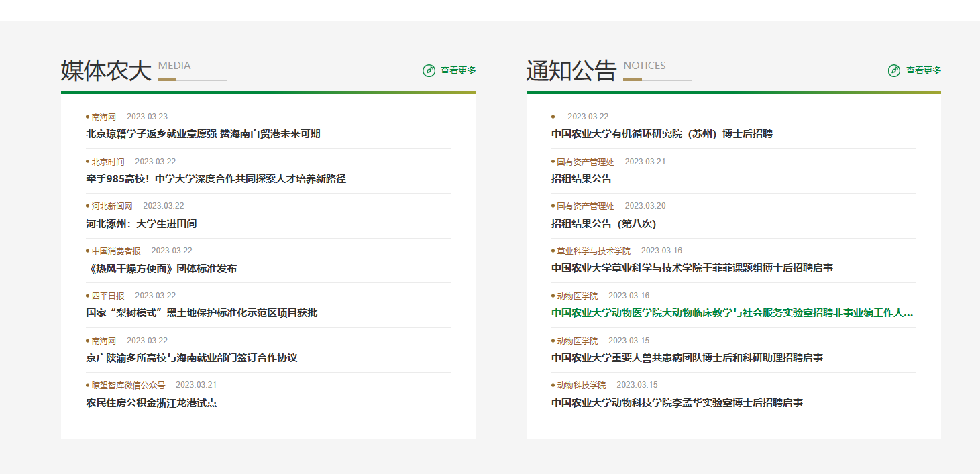The width and height of the screenshot is (980, 474).
Task: Read 农民住房公积金浙江龙港试点 article
Action: coord(151,403)
